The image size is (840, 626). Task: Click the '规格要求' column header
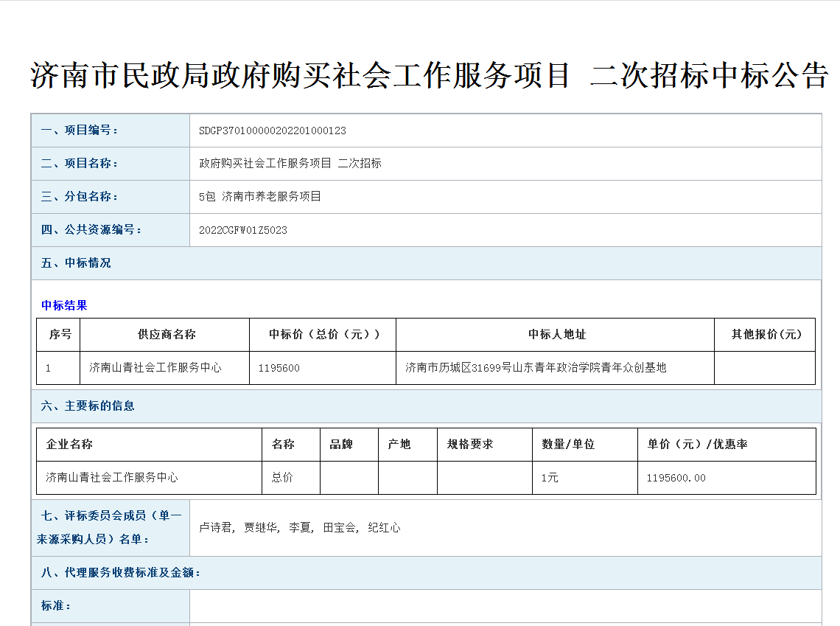pos(470,445)
